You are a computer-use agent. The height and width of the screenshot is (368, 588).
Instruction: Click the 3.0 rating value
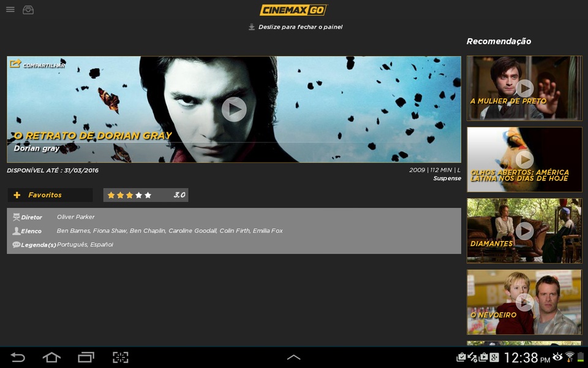(179, 195)
